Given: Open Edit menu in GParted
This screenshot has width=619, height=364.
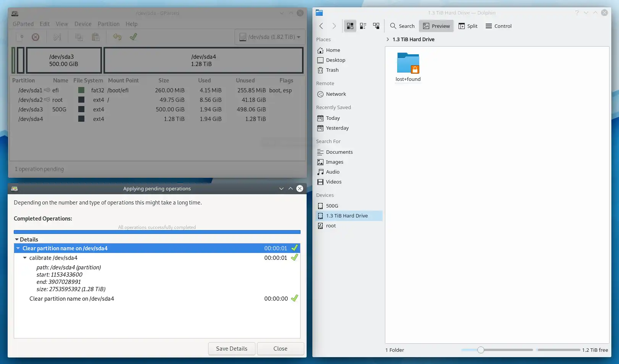Looking at the screenshot, I should [45, 24].
